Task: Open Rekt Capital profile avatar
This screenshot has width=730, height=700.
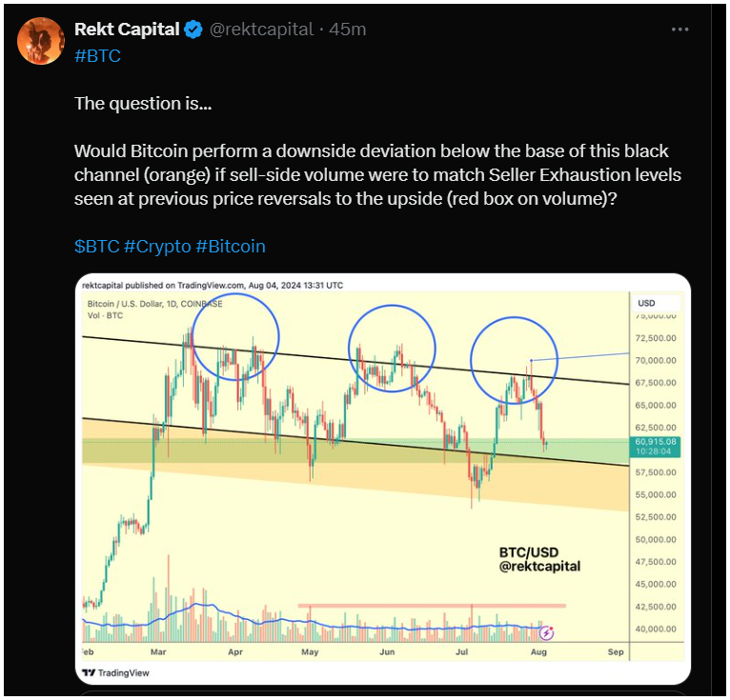Action: (x=41, y=41)
